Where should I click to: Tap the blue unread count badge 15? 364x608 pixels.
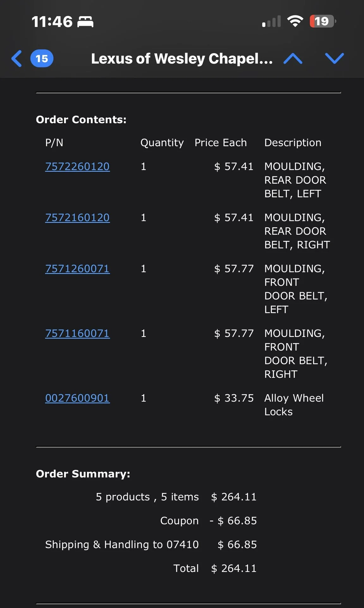pos(42,59)
